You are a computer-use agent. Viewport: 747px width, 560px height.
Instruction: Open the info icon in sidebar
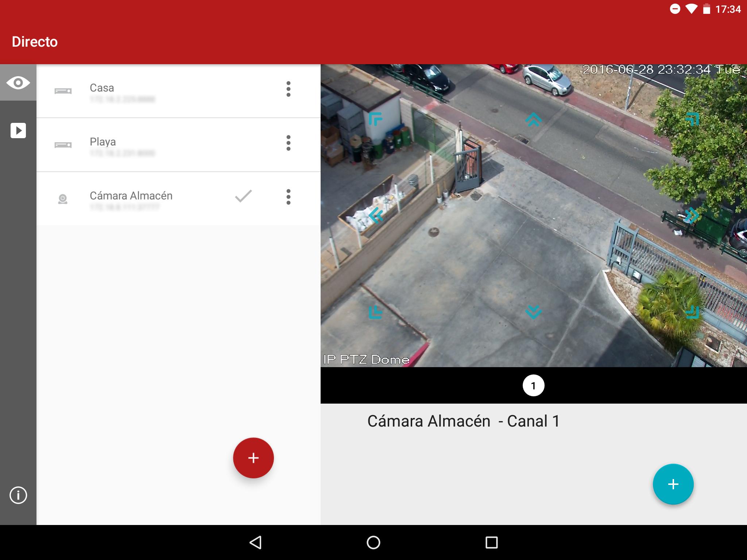18,495
